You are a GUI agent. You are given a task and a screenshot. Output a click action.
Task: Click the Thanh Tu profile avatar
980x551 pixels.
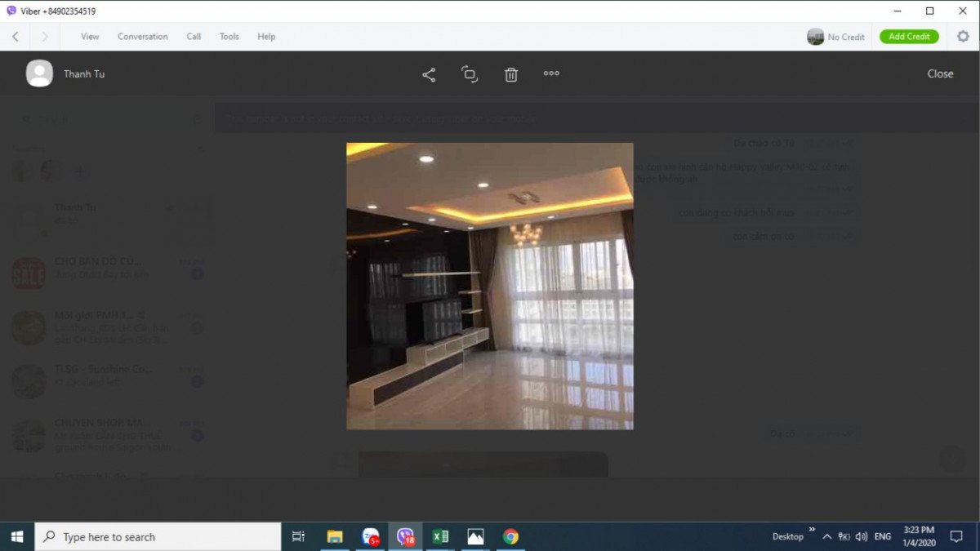(x=39, y=73)
